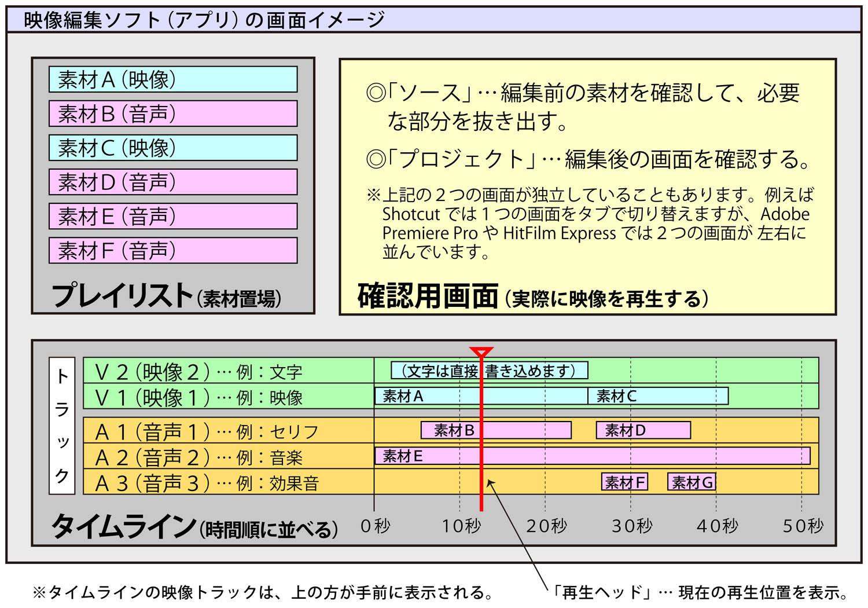Click the A3 (音声3) track header
The image size is (868, 608).
[x=229, y=482]
